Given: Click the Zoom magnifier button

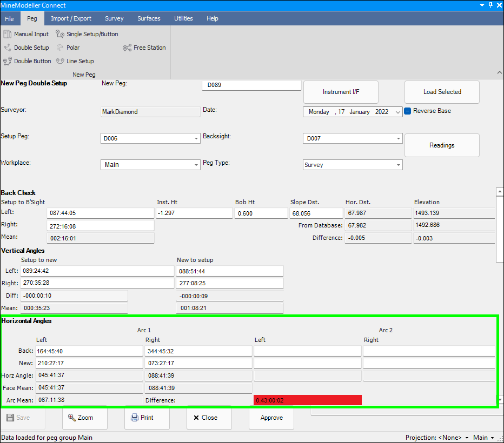Looking at the screenshot, I should [81, 418].
